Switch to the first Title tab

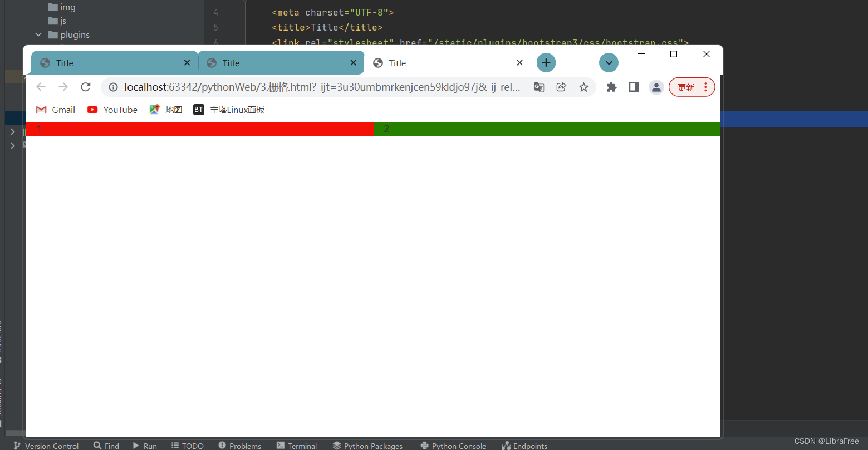pyautogui.click(x=114, y=63)
